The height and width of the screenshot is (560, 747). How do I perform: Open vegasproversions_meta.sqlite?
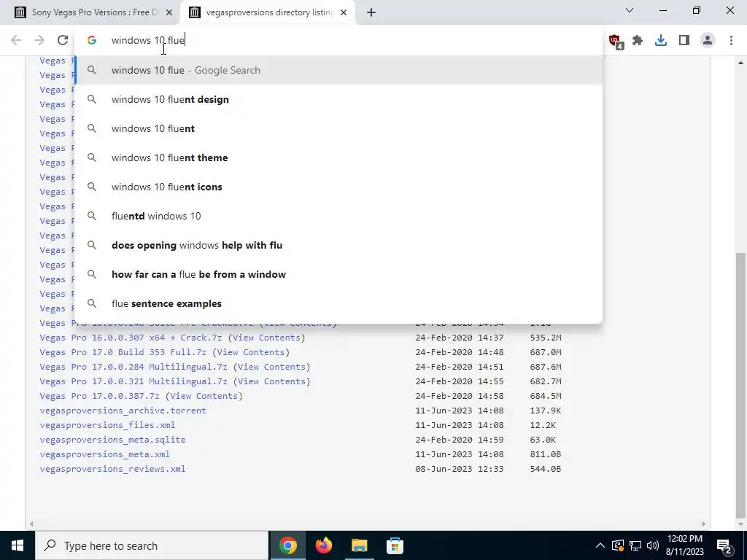coord(112,440)
